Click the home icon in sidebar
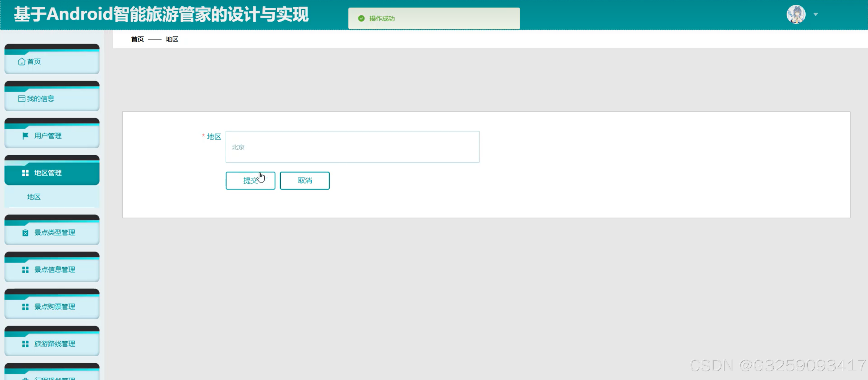868x380 pixels. click(x=21, y=61)
